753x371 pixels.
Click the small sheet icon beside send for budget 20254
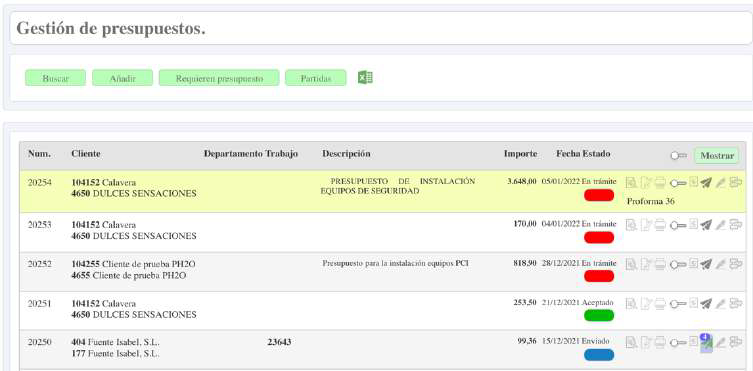click(693, 181)
